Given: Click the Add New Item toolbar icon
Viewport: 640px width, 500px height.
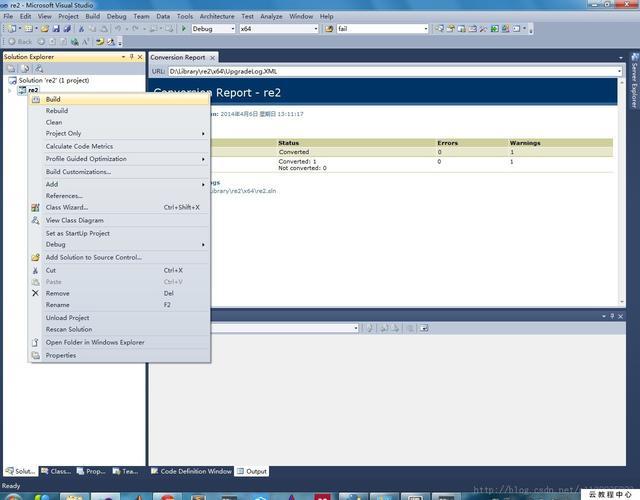Looking at the screenshot, I should click(29, 29).
